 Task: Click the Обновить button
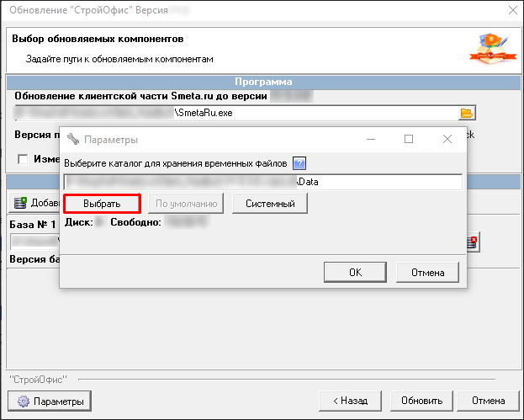coord(421,401)
